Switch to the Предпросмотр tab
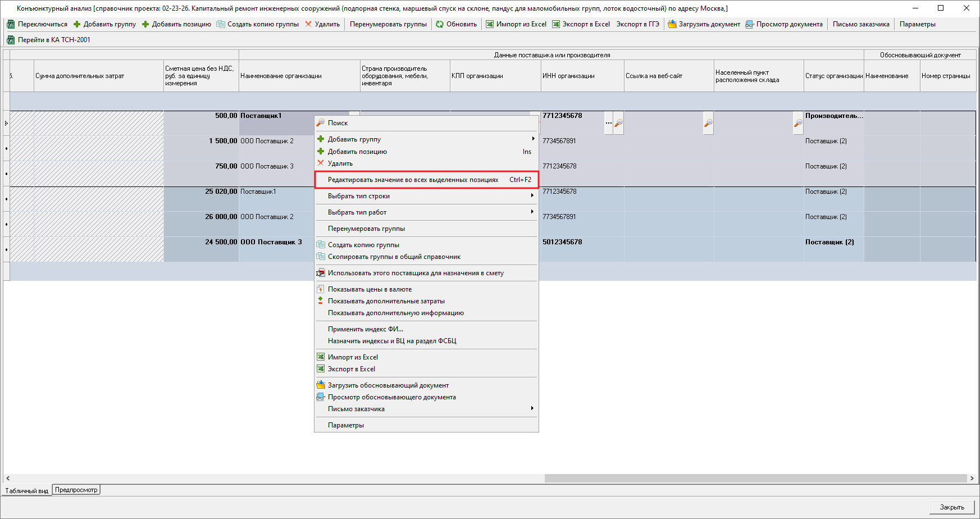 click(x=76, y=490)
